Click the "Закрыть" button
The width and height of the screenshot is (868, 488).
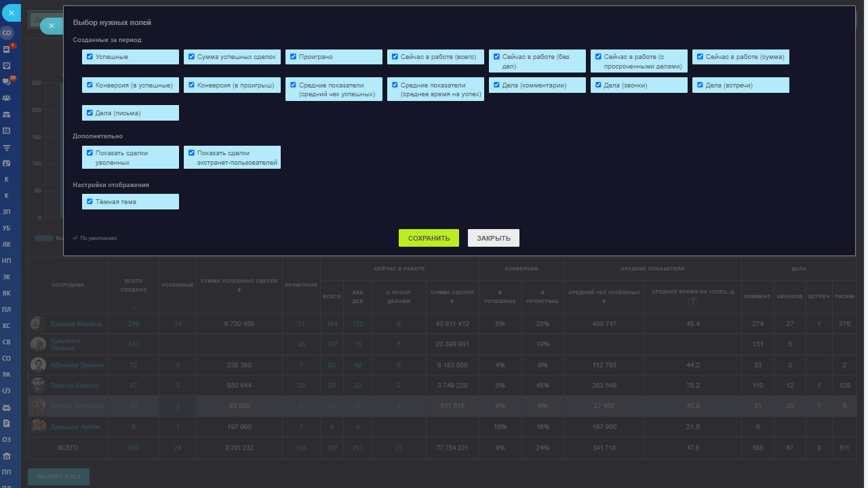pyautogui.click(x=493, y=238)
